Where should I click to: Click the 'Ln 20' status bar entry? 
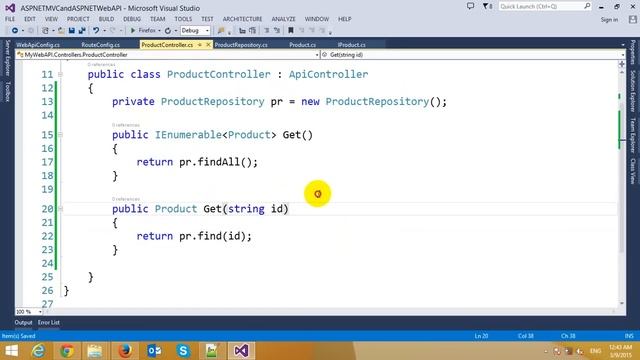pos(481,336)
